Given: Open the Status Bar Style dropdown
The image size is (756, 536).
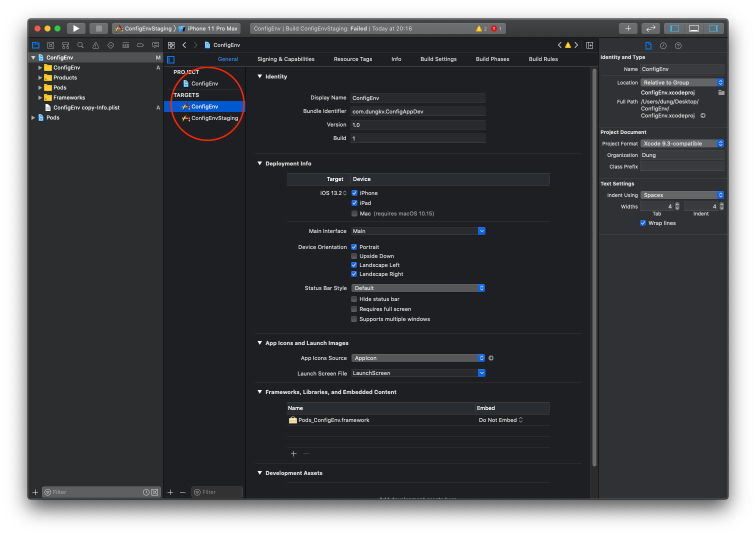Looking at the screenshot, I should tap(418, 288).
